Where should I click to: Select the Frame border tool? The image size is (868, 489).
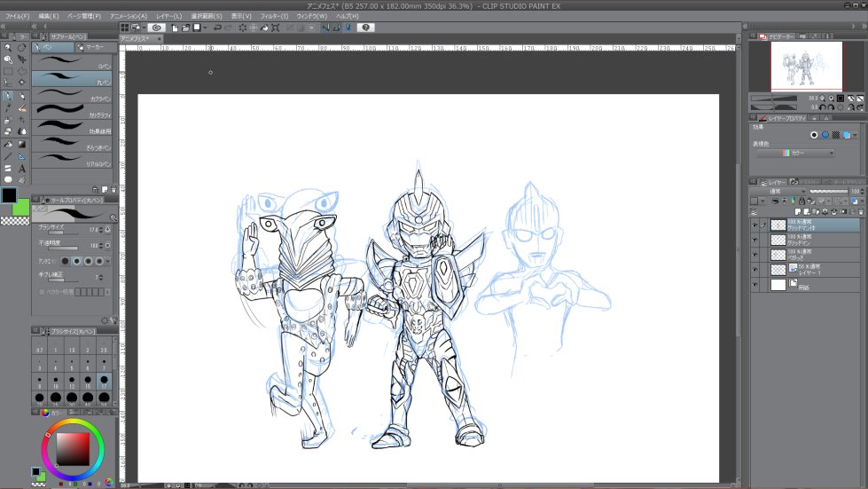pyautogui.click(x=8, y=169)
